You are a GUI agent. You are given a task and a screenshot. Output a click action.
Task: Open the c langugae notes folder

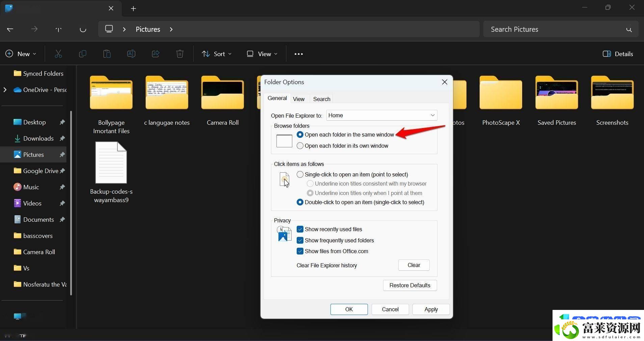pos(167,101)
